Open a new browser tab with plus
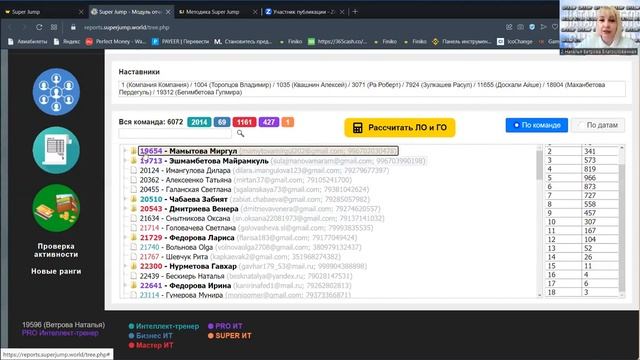This screenshot has height=360, width=640. [x=355, y=12]
